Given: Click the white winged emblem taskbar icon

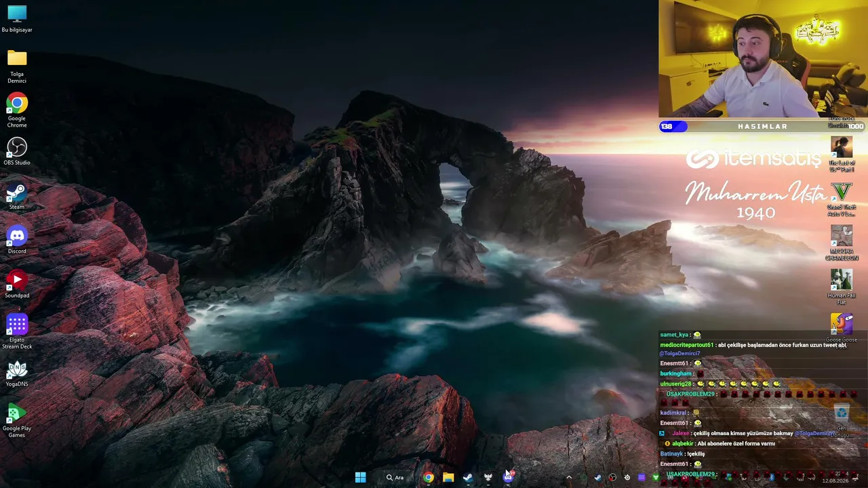Looking at the screenshot, I should [488, 477].
